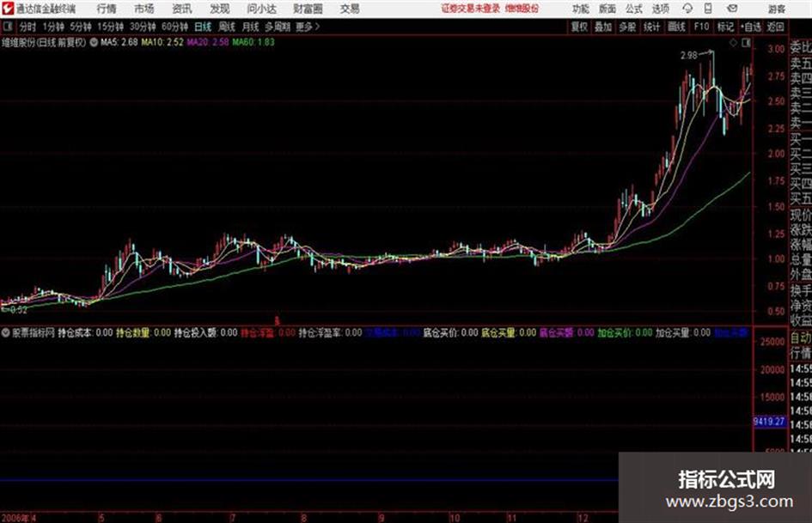The image size is (812, 523).
Task: Open the 发现 menu
Action: coord(220,9)
